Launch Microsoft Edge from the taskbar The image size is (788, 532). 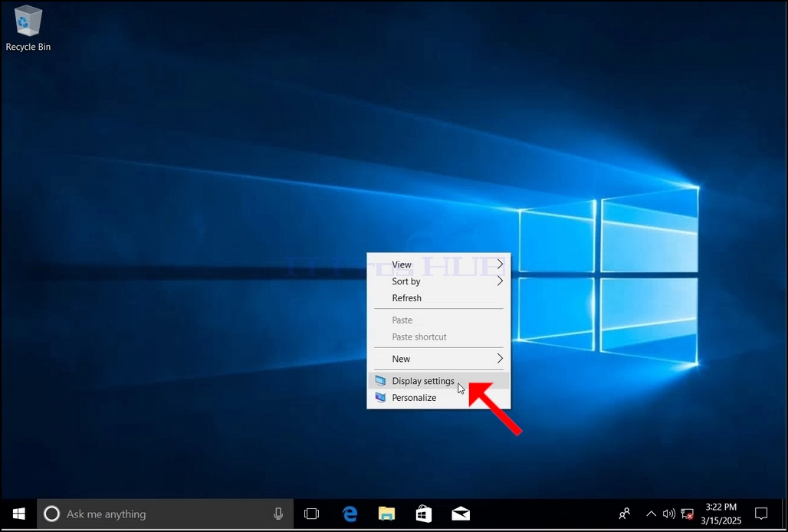coord(350,514)
